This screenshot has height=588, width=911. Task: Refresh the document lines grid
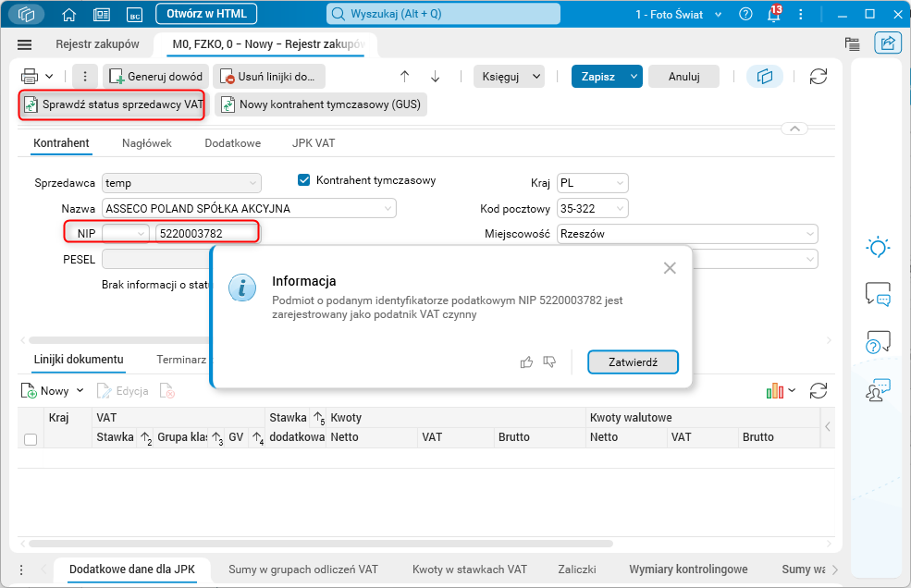(x=818, y=391)
